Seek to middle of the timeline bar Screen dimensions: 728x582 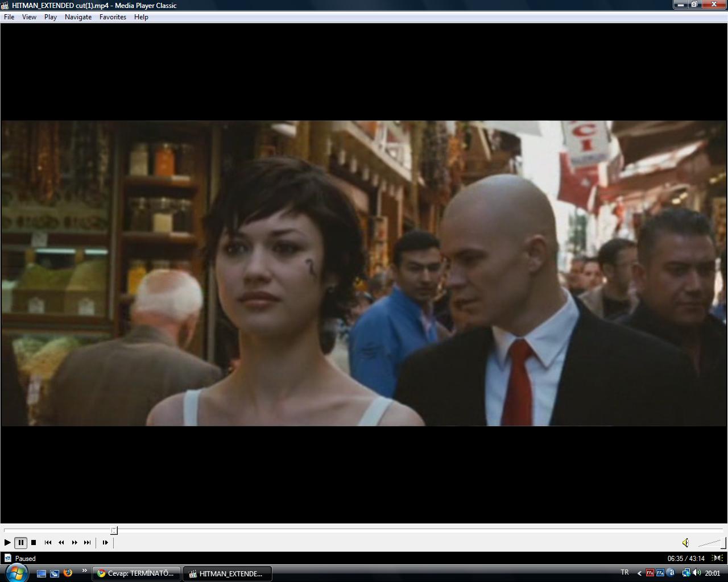click(x=363, y=530)
